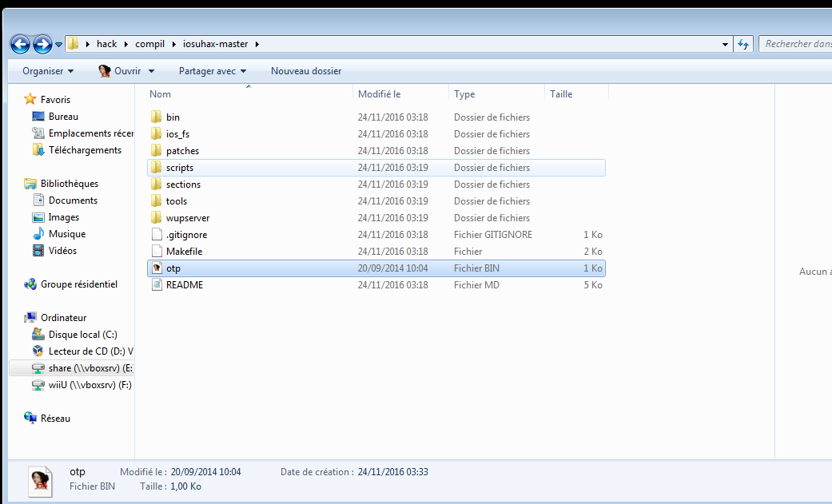The width and height of the screenshot is (832, 504).
Task: Open dropdown arrow next to Ouvrir
Action: [151, 71]
